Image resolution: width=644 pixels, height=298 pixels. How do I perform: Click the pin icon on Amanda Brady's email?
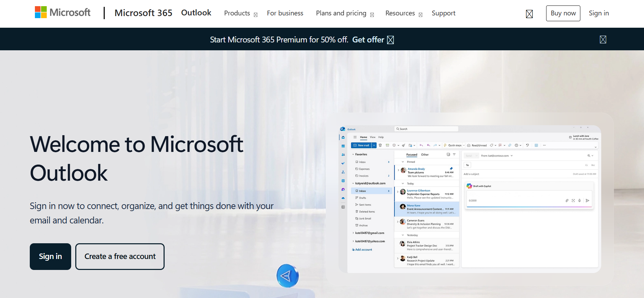click(451, 169)
